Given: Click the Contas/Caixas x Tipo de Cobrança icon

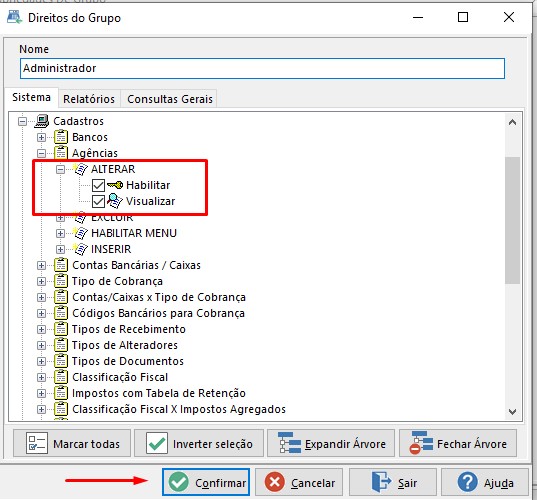Looking at the screenshot, I should 61,297.
